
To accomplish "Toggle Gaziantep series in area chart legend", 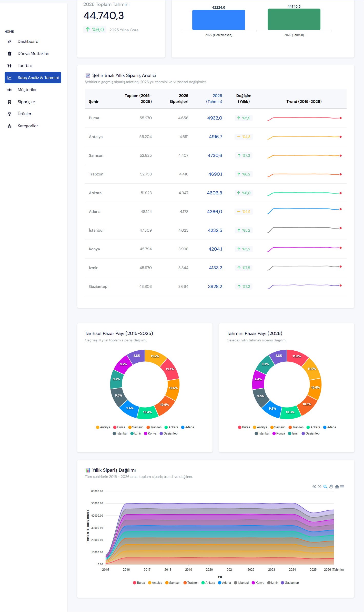I will point(290,583).
